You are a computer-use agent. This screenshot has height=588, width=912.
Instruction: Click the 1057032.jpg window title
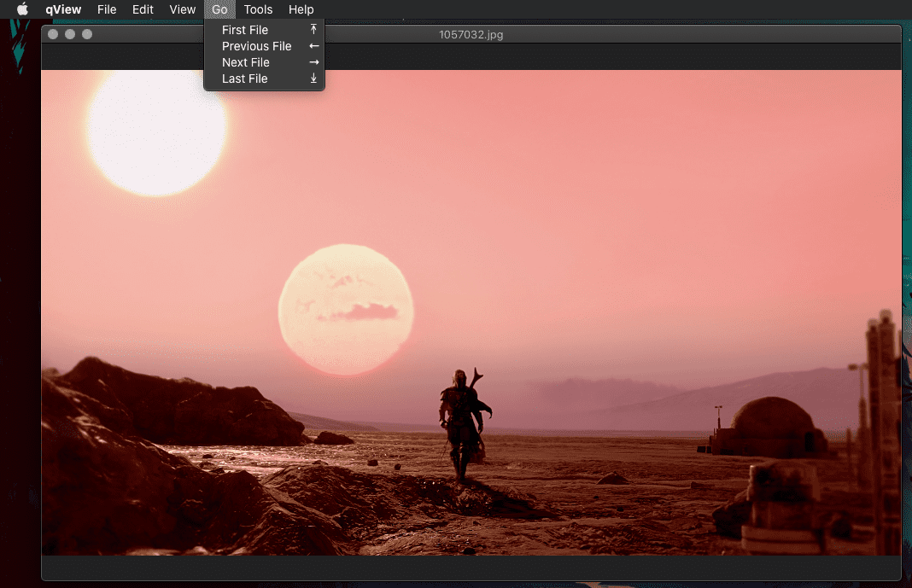coord(471,35)
